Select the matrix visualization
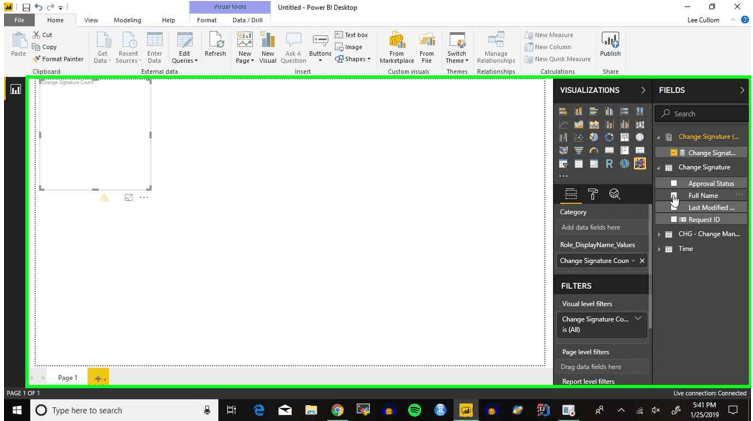The image size is (753, 421). (x=594, y=164)
